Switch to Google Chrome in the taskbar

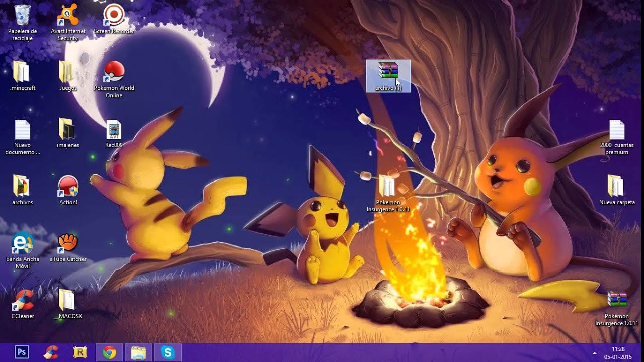(x=109, y=352)
